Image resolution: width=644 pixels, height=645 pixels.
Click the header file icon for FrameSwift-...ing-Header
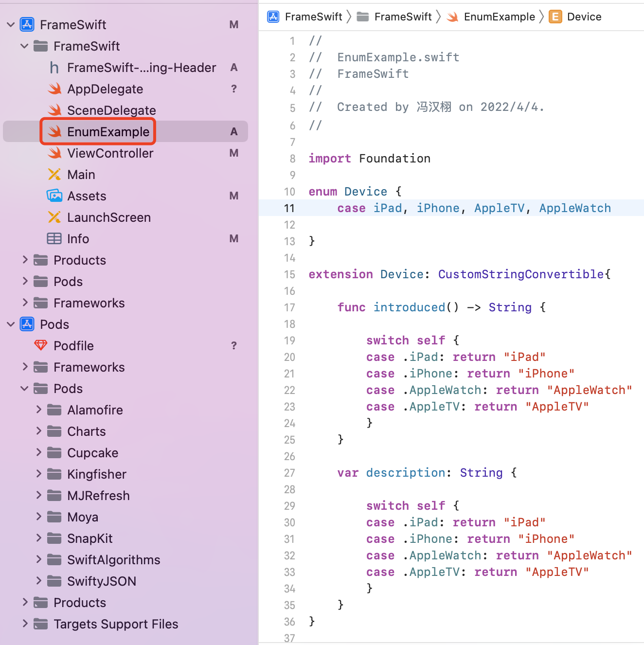pyautogui.click(x=54, y=68)
